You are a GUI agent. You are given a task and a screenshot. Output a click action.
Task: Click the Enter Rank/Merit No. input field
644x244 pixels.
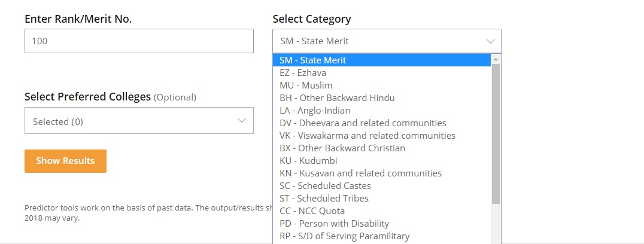point(139,41)
